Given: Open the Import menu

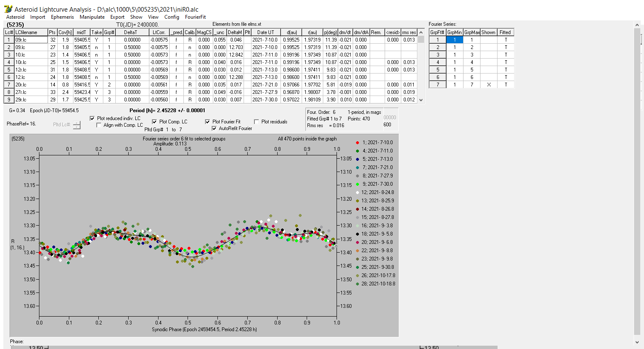Looking at the screenshot, I should tap(38, 17).
